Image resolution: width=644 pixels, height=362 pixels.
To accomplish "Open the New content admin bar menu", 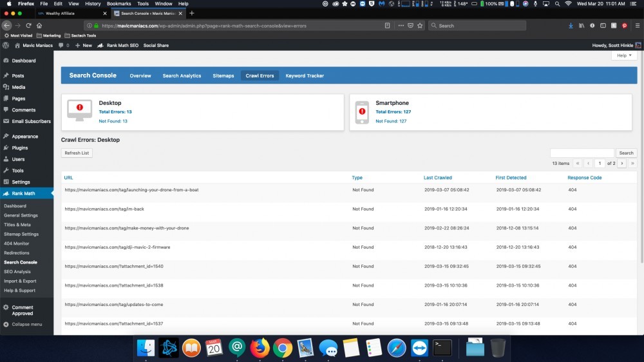I will click(83, 45).
